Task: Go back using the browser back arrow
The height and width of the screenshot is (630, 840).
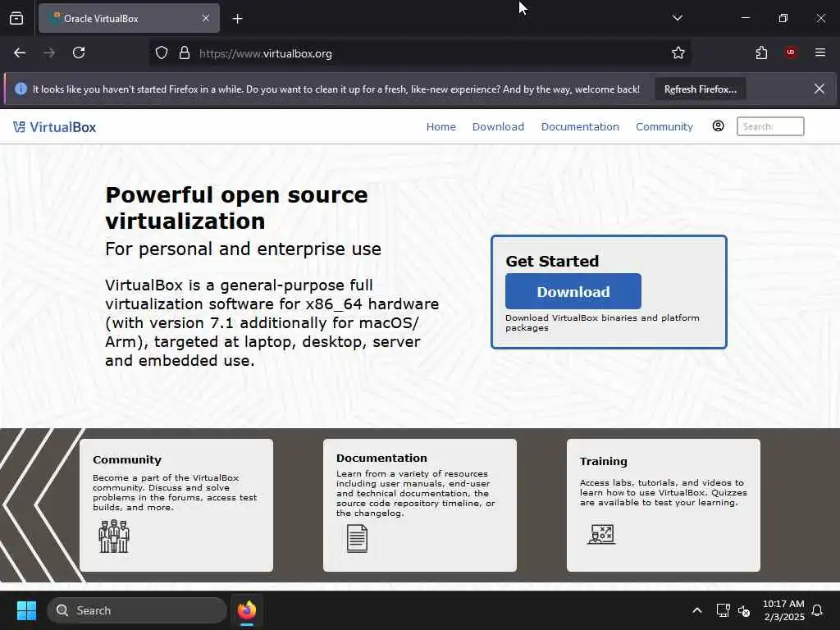Action: pos(20,52)
